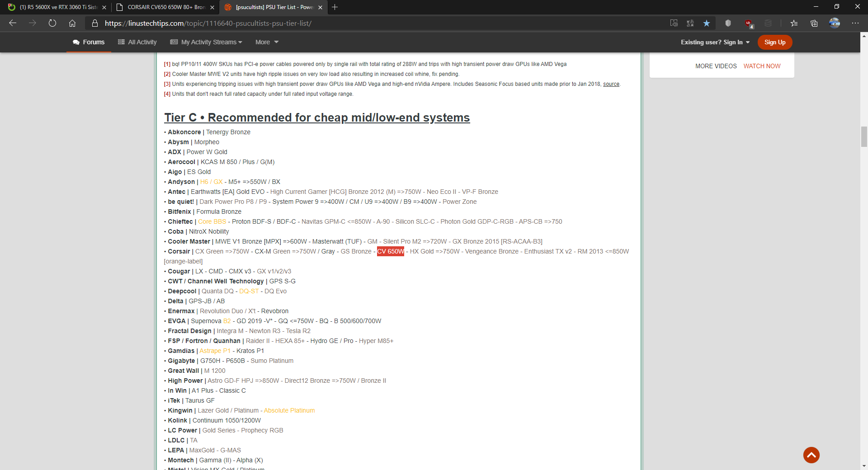Close the R5 5600X ve RTX 3060 Ti tab

point(104,7)
